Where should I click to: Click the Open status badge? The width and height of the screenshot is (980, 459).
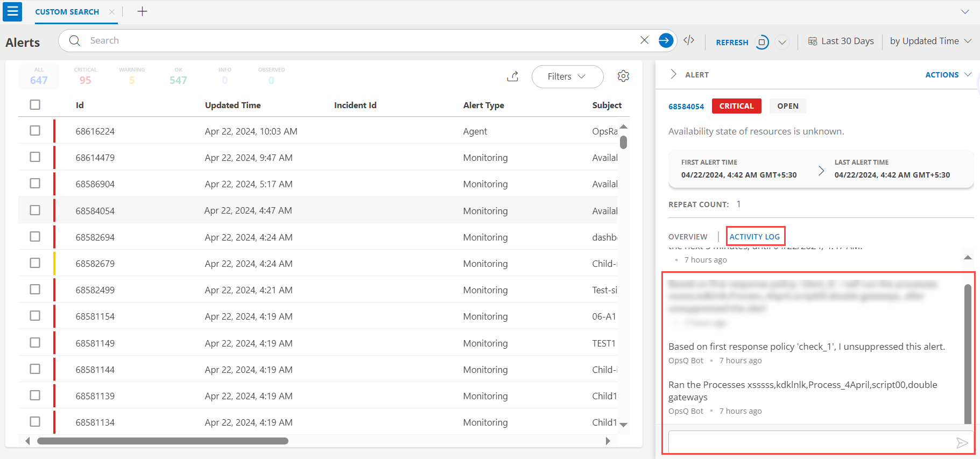(x=788, y=106)
